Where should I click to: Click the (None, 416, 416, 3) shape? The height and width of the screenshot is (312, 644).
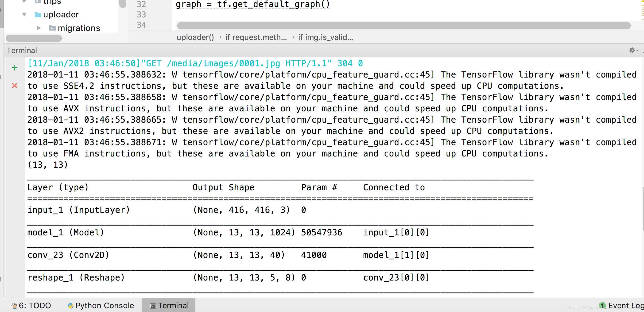(x=241, y=210)
